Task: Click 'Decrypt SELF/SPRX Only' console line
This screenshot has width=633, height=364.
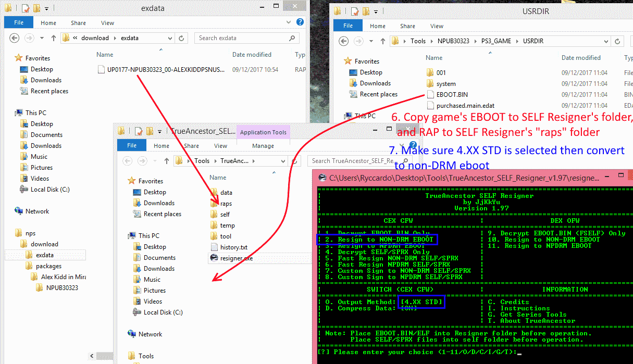Action: (x=377, y=252)
